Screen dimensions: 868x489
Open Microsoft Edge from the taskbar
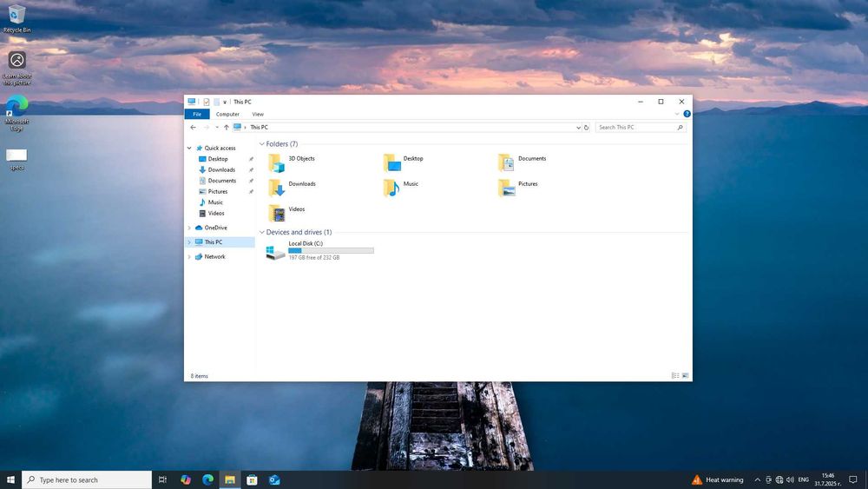click(207, 480)
